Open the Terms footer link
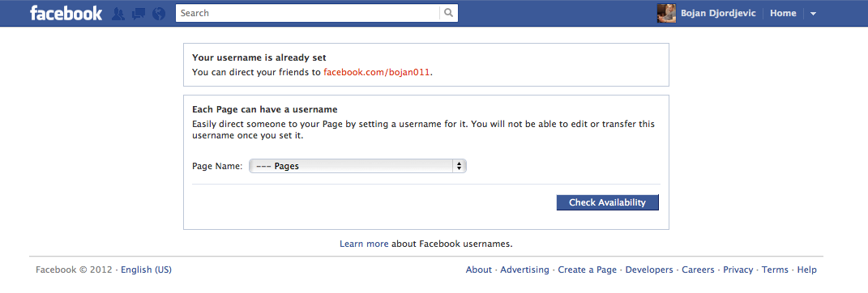 (775, 270)
